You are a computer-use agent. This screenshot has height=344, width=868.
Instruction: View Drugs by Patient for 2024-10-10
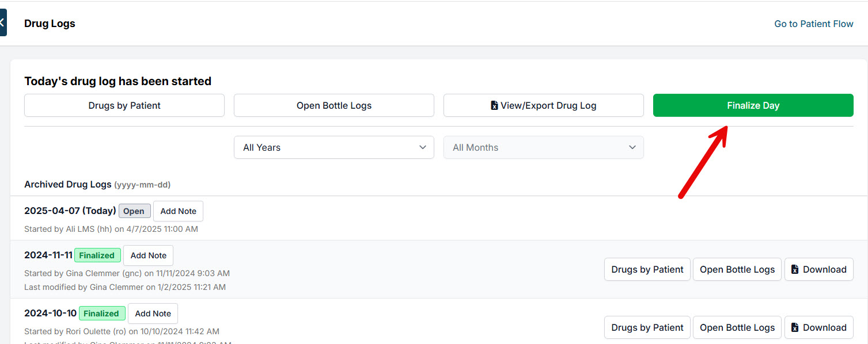(647, 328)
